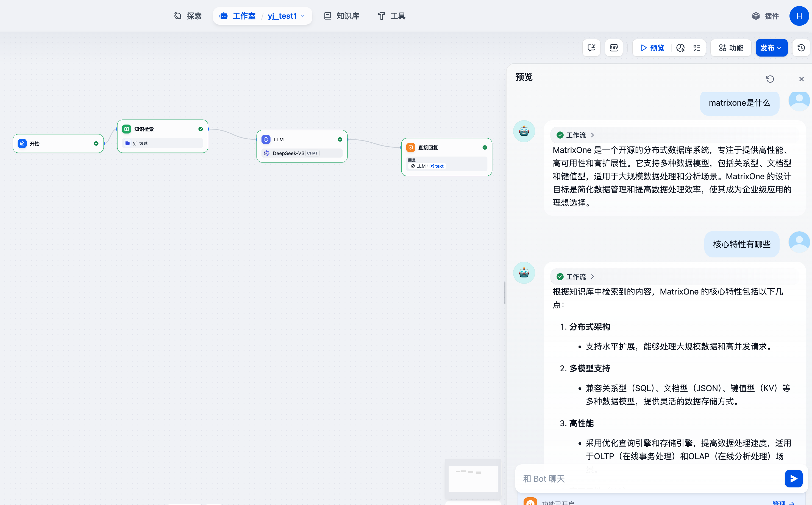Open the test-run results list icon

[x=697, y=48]
